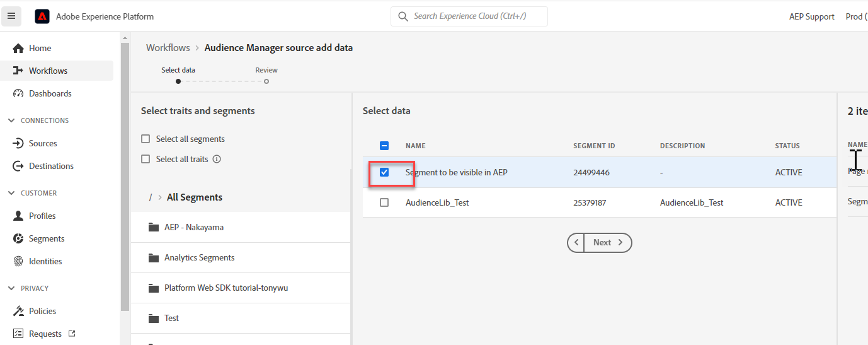
Task: Click the Workflows breadcrumb link
Action: (x=168, y=48)
